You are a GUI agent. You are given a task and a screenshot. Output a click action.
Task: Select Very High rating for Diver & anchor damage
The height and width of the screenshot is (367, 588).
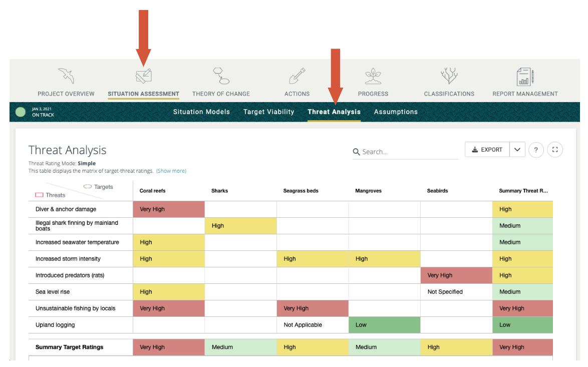[x=168, y=209]
